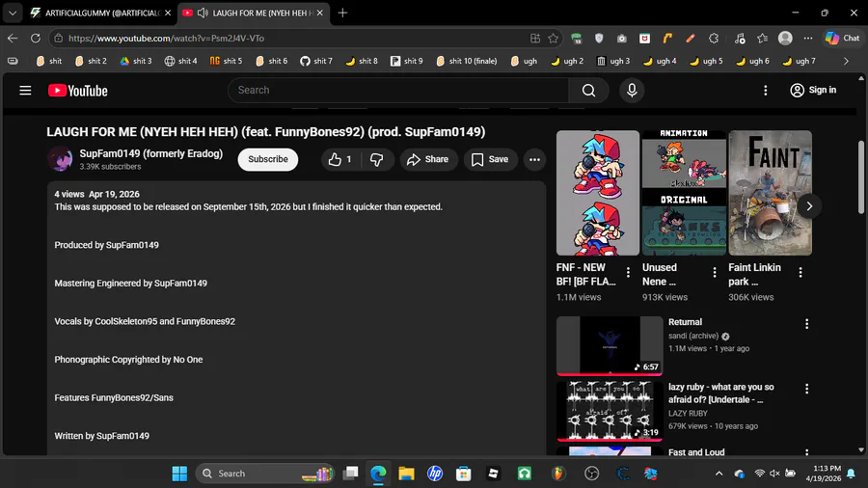Screen dimensions: 868x488
Task: Click the YouTube search magnifier button
Action: click(588, 91)
